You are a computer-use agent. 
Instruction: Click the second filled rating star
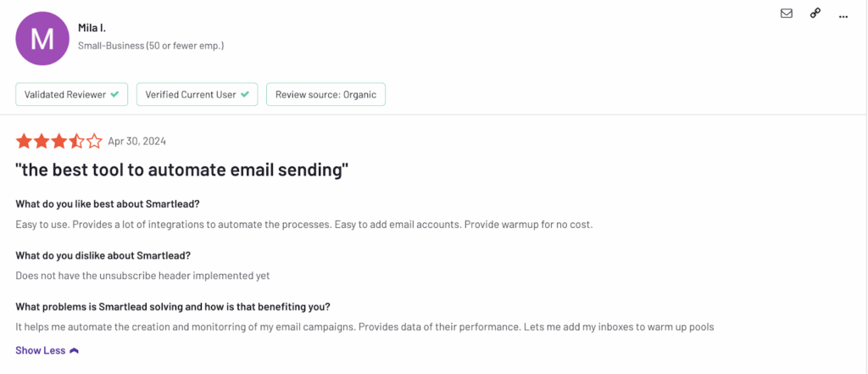pyautogui.click(x=41, y=141)
